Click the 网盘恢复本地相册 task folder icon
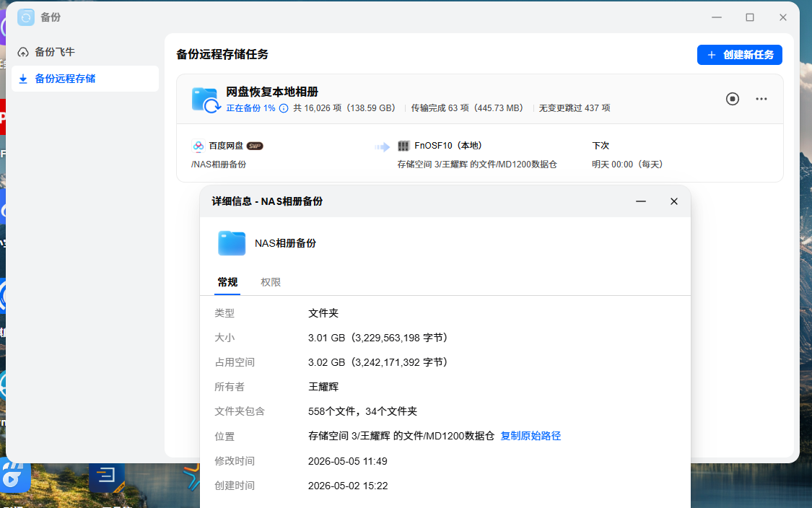This screenshot has width=812, height=508. pos(206,100)
